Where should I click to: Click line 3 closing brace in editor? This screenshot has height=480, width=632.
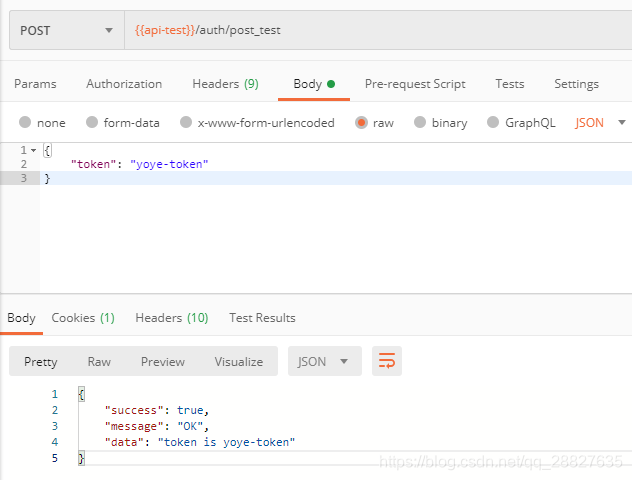(x=47, y=178)
